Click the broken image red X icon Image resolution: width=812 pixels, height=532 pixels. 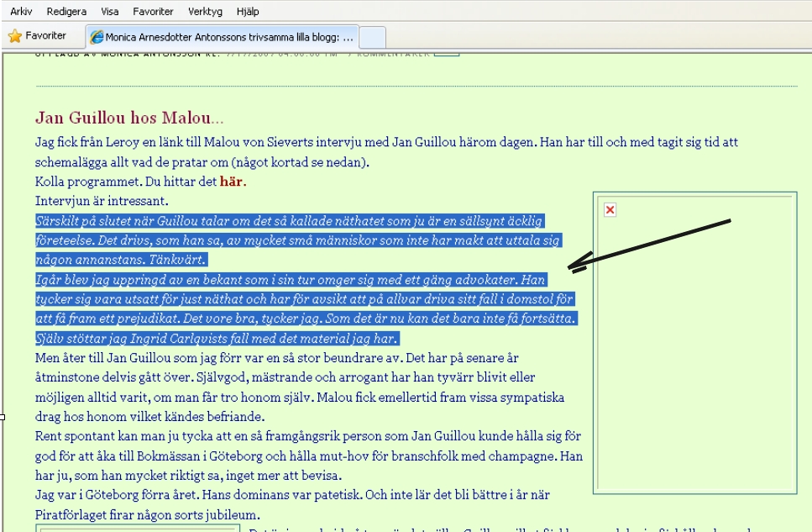coord(610,210)
